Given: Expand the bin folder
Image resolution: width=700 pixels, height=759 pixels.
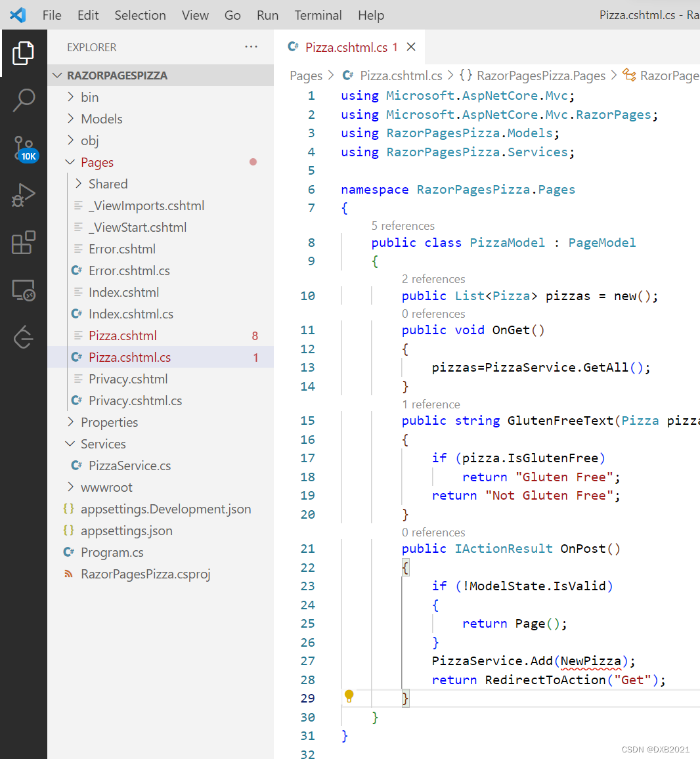Looking at the screenshot, I should [89, 97].
